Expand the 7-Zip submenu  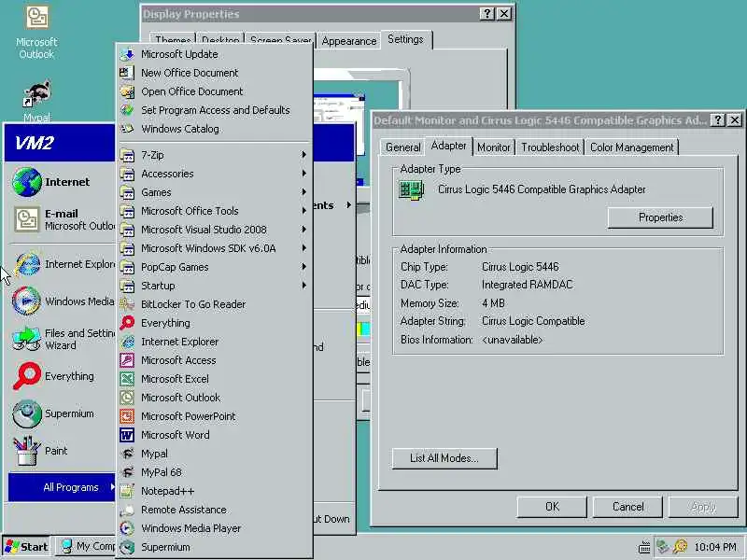215,155
